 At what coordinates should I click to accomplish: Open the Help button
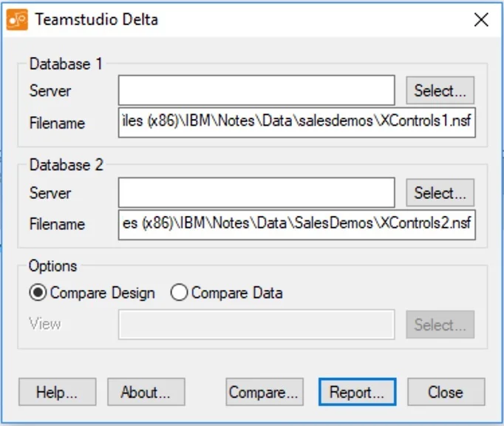(57, 392)
